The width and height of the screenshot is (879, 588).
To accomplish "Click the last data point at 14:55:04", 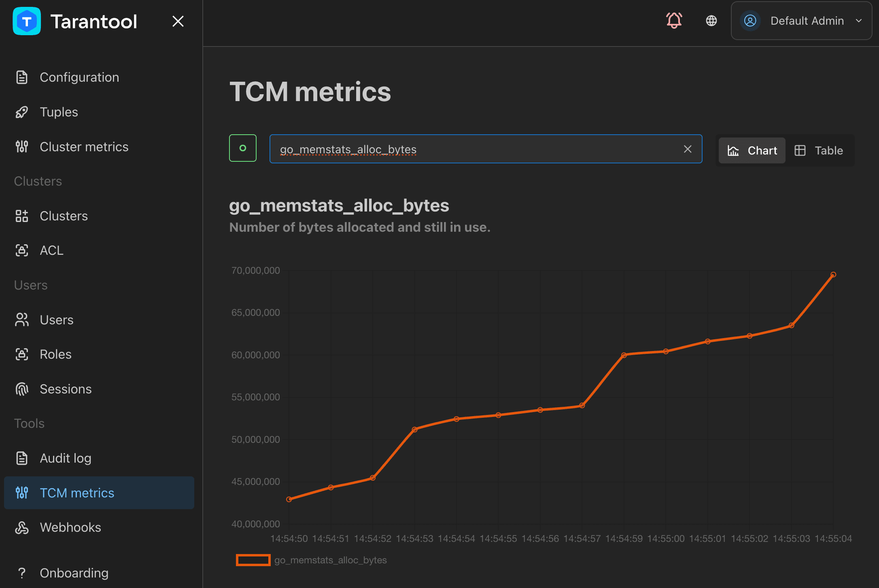I will click(x=833, y=275).
